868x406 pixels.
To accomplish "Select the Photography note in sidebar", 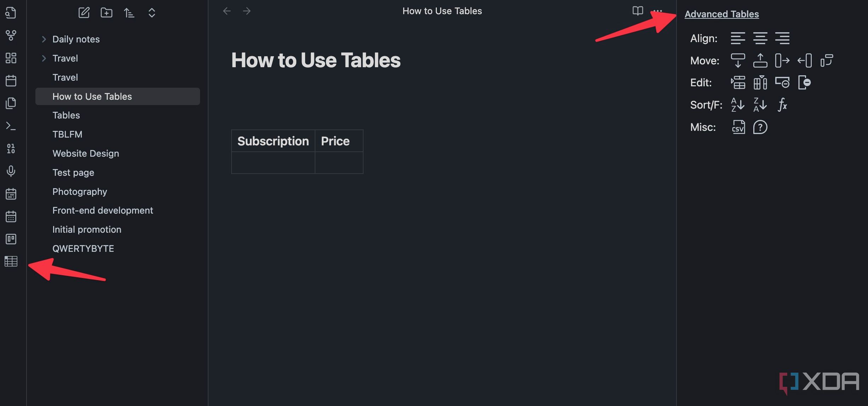I will tap(80, 191).
